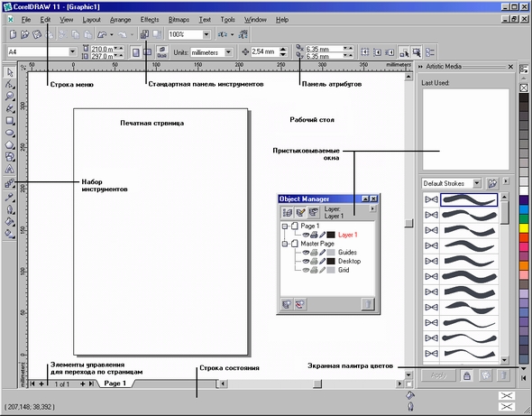The height and width of the screenshot is (416, 532).
Task: Open the Layout menu
Action: tap(91, 20)
